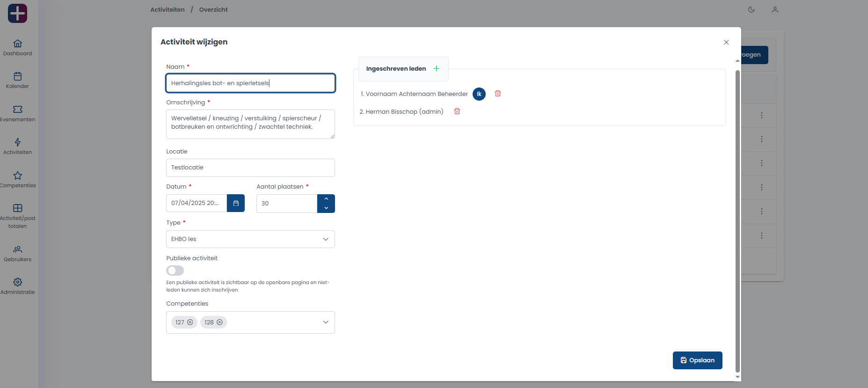Image resolution: width=868 pixels, height=388 pixels.
Task: Expand the Competenties dropdown
Action: point(326,322)
